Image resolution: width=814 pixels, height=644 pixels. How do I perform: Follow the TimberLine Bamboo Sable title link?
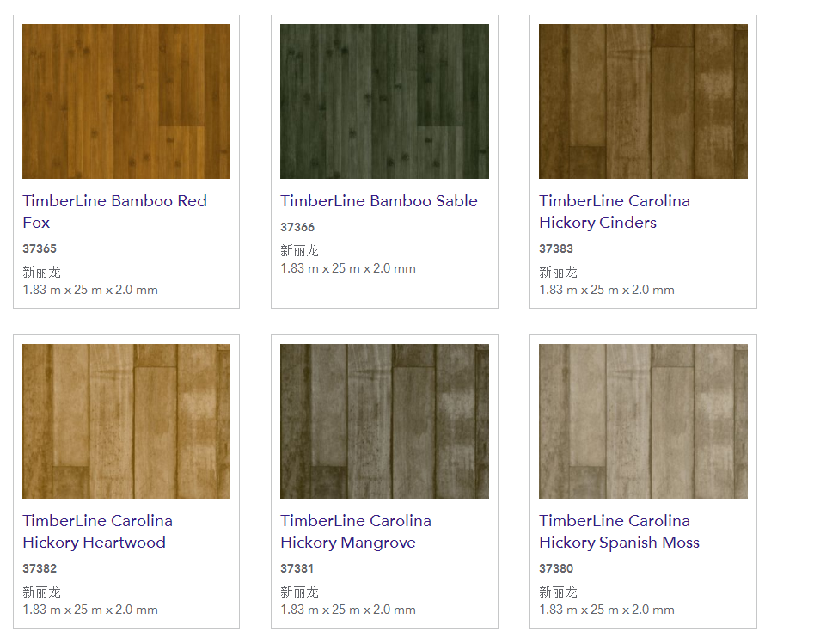[x=378, y=201]
